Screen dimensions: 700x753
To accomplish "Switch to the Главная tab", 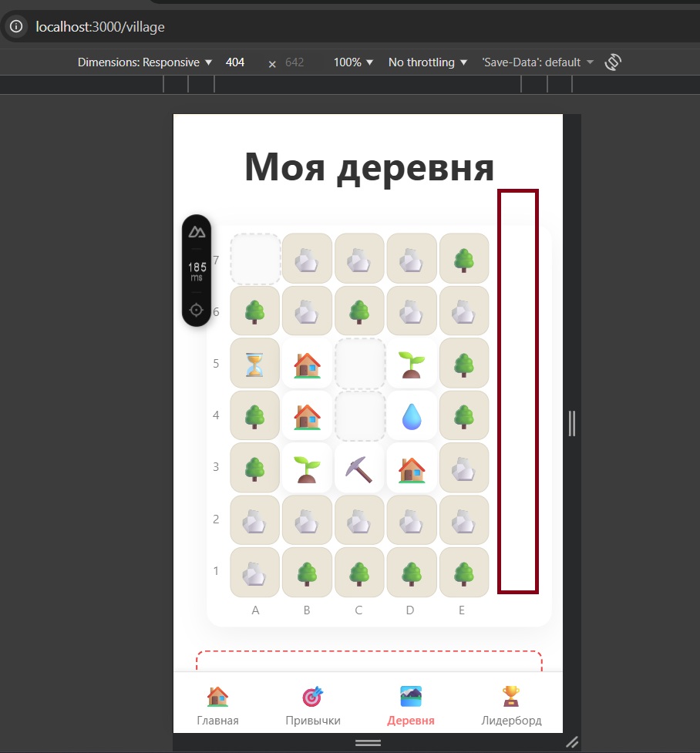I will (217, 706).
